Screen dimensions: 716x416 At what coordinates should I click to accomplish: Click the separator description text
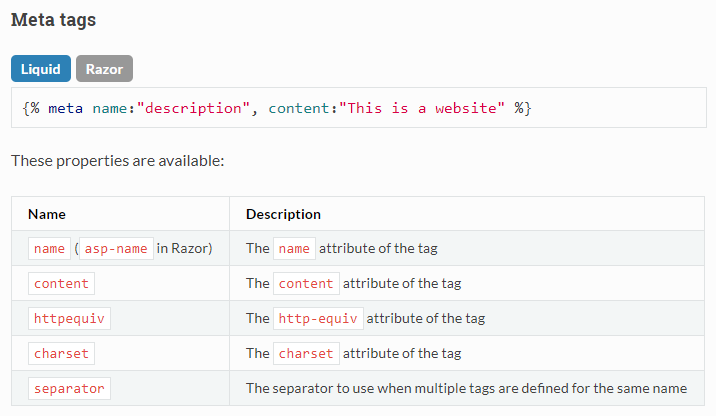(466, 388)
